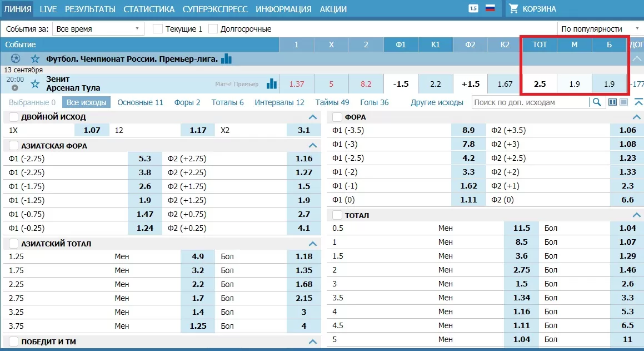Image resolution: width=644 pixels, height=351 pixels.
Task: Enable the Текущие checkbox
Action: pos(158,29)
